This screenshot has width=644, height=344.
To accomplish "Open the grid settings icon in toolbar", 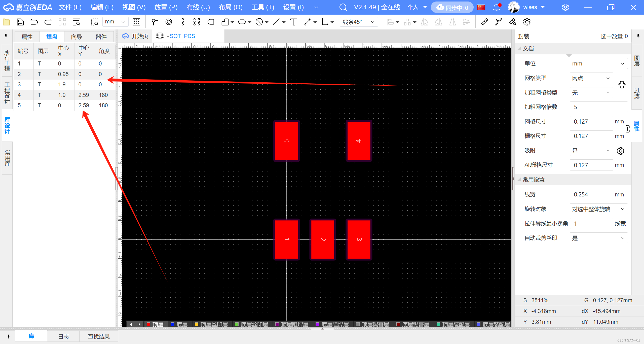I will click(137, 22).
